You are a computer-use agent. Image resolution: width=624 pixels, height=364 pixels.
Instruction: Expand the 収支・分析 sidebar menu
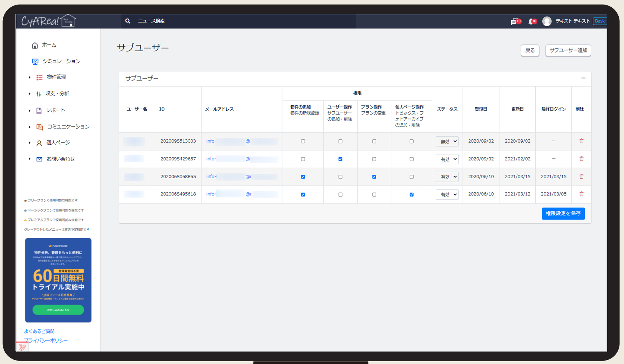[57, 94]
